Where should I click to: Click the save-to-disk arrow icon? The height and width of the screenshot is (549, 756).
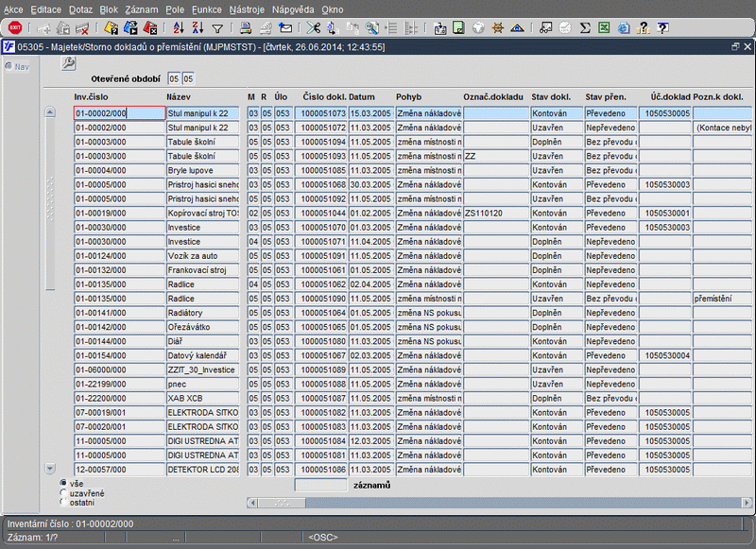click(x=439, y=28)
